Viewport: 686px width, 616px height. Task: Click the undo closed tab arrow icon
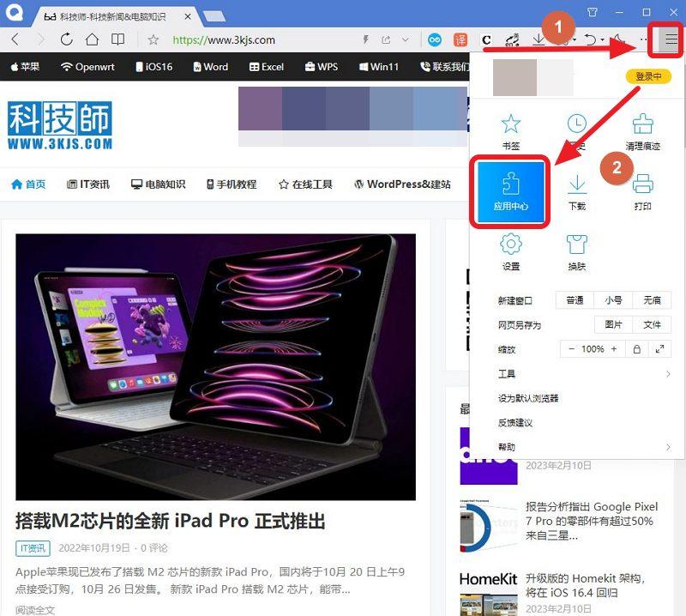click(591, 39)
